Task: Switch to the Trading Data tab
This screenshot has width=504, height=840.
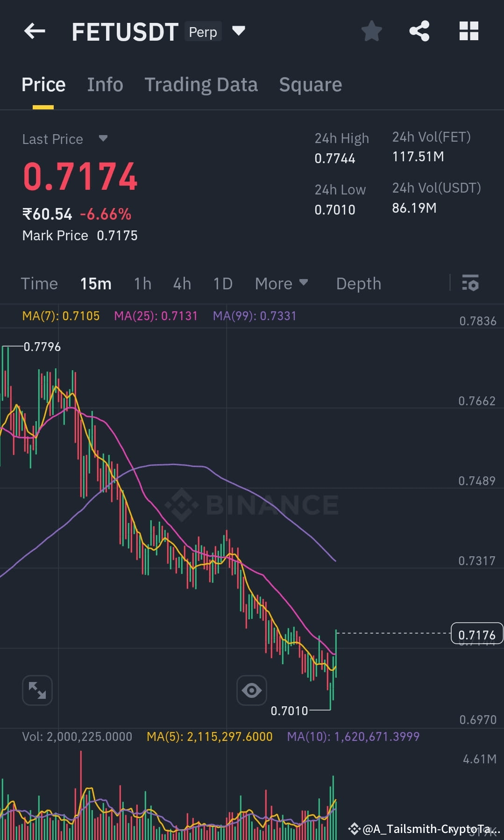Action: 201,85
